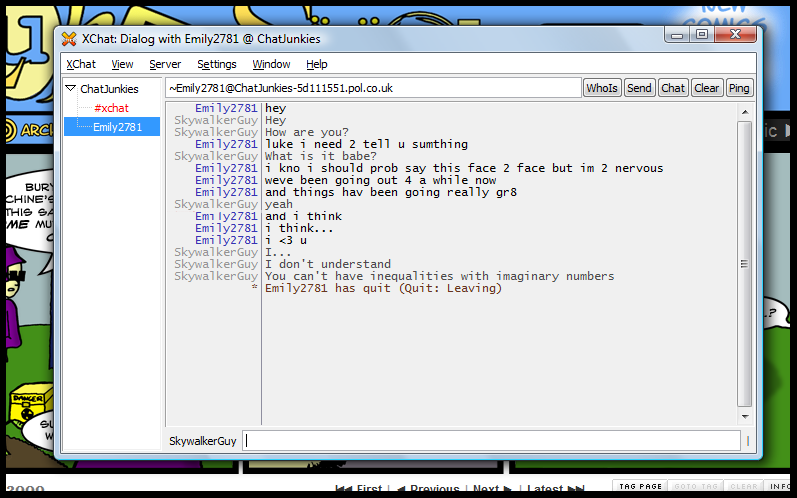
Task: Open the View menu
Action: click(x=122, y=64)
